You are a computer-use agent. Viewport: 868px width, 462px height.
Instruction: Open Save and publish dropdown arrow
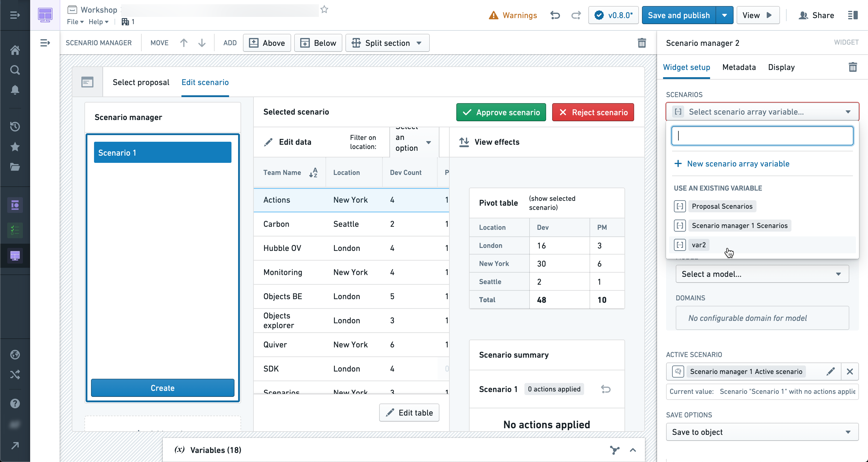tap(725, 15)
